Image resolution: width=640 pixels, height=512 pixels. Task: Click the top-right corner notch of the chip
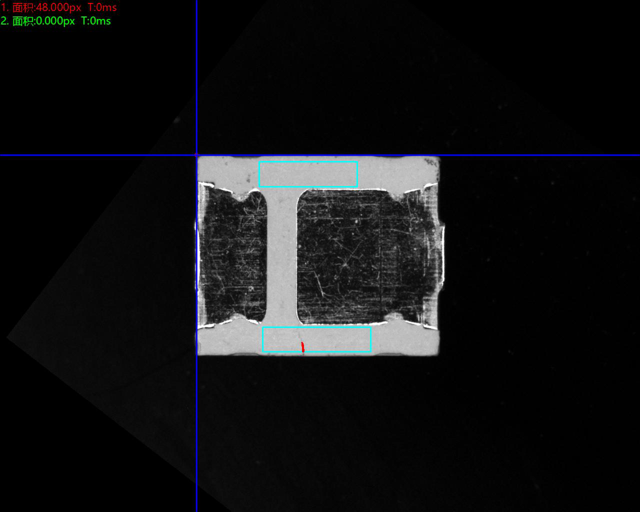432,184
